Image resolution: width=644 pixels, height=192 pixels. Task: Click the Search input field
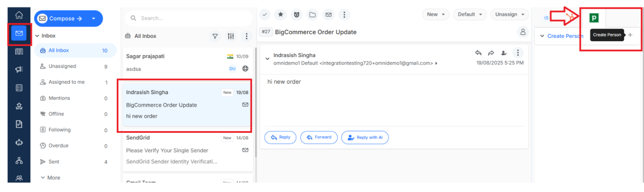[189, 18]
